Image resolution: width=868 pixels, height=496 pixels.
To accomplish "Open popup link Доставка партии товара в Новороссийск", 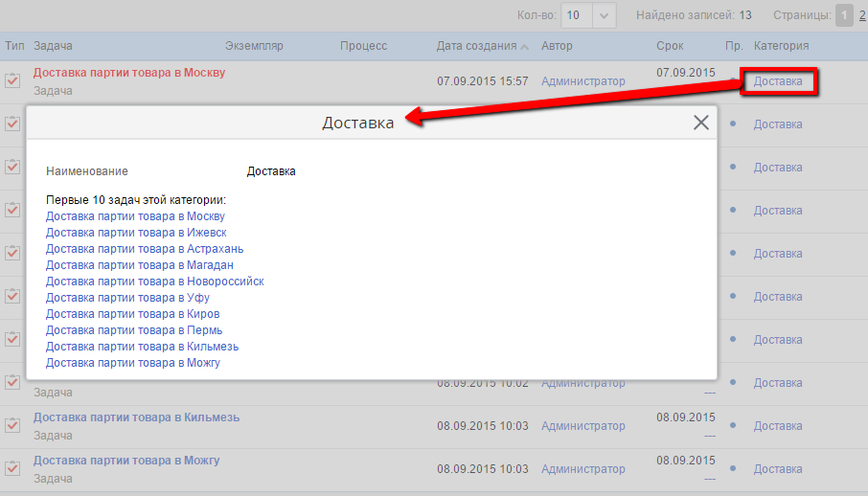I will pyautogui.click(x=154, y=282).
